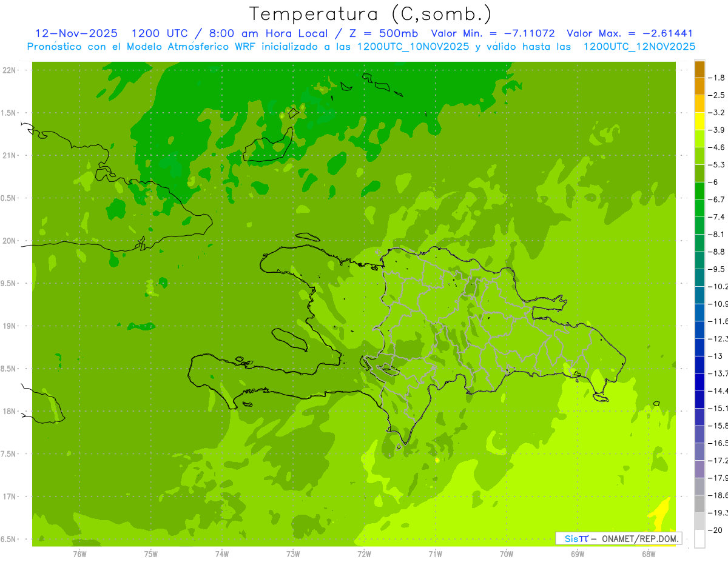Click the '71W' longitude label
Image resolution: width=728 pixels, height=562 pixels.
tap(435, 554)
